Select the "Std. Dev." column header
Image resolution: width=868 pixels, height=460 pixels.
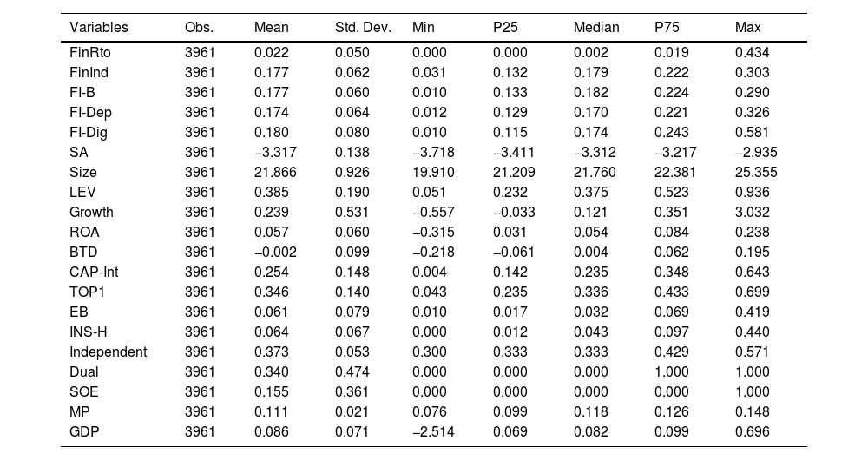pyautogui.click(x=363, y=28)
